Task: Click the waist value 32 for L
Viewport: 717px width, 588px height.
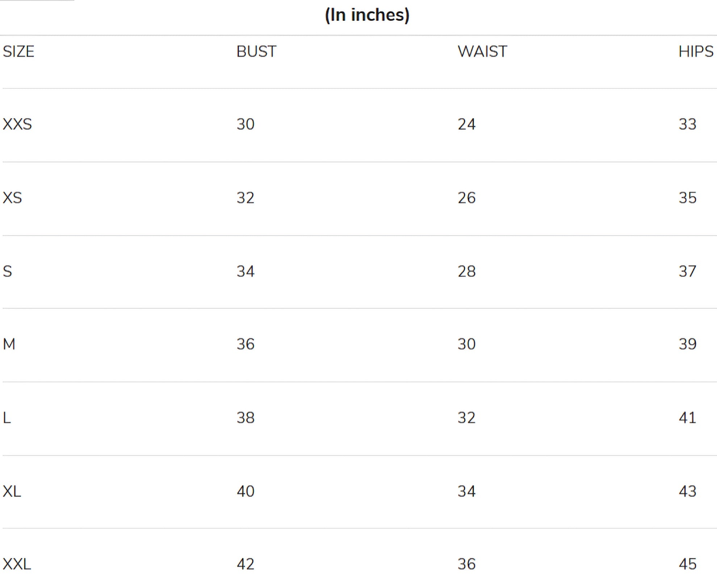Action: point(466,418)
